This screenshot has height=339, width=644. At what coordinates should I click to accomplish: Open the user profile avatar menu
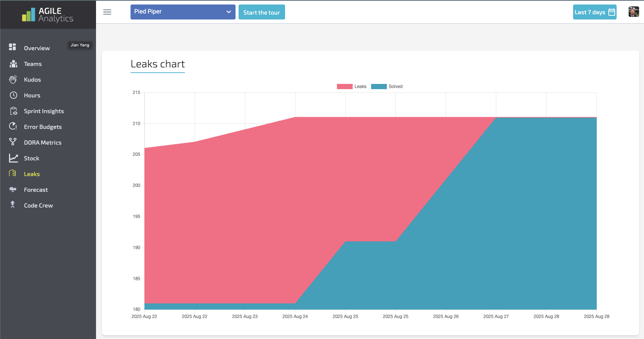(633, 12)
